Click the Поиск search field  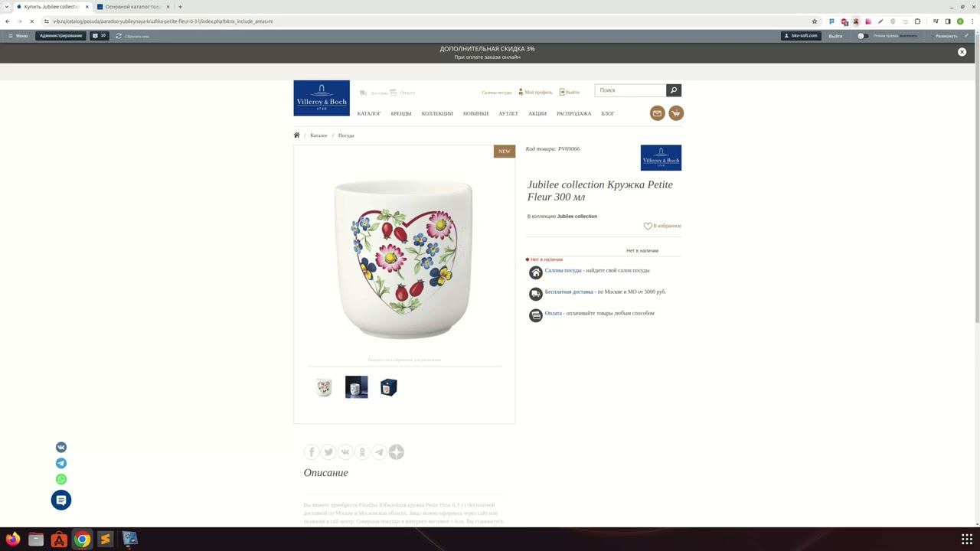[x=630, y=90]
